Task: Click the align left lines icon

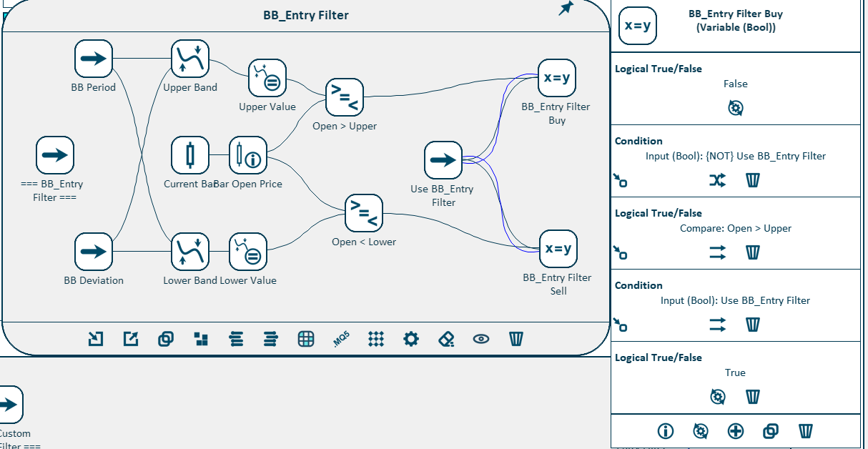Action: point(236,339)
